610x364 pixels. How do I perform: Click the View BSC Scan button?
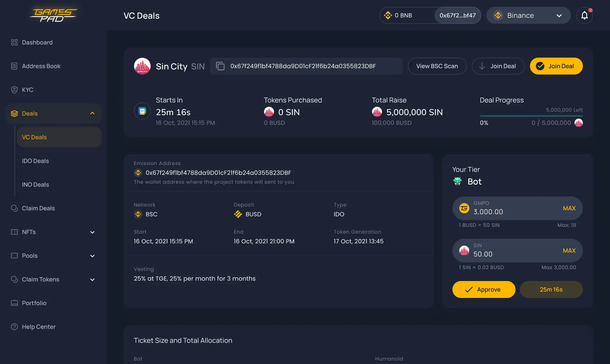[x=437, y=66]
